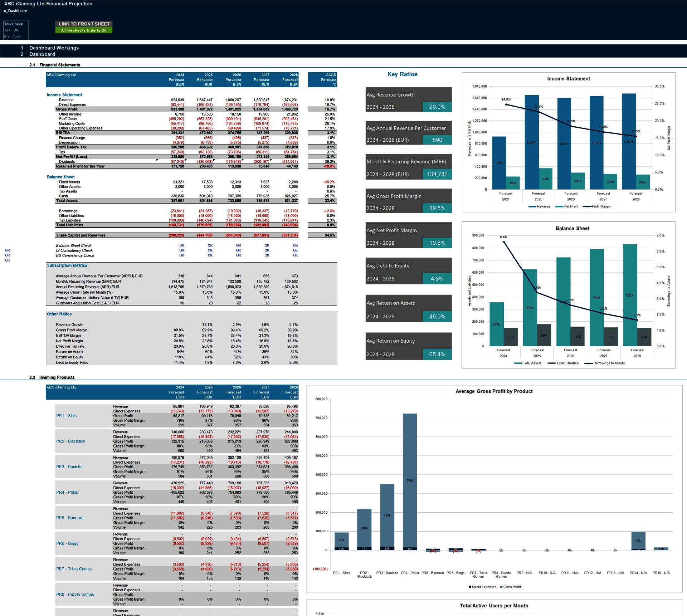Viewport: 687px width, 616px height.
Task: Click the Income Statement heading in the table
Action: [x=64, y=95]
